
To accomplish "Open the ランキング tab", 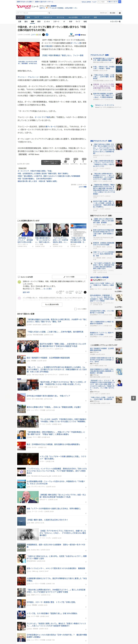I will (x=86, y=17).
